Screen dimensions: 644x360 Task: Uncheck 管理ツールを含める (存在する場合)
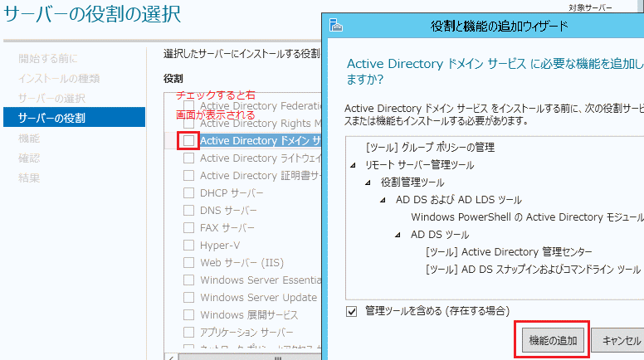click(352, 311)
